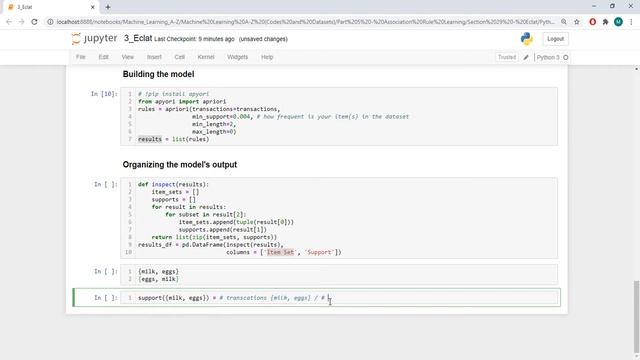Click the red Opera-style extension icon
The image size is (640, 360).
coord(593,22)
